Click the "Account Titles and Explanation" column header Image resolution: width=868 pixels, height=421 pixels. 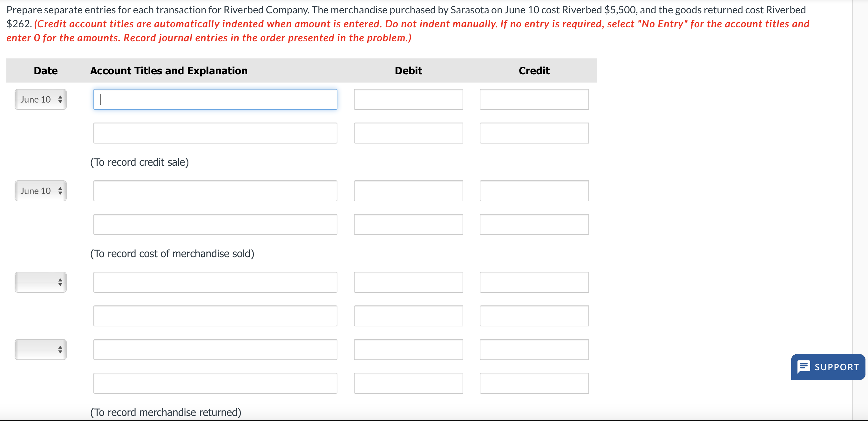click(x=169, y=70)
